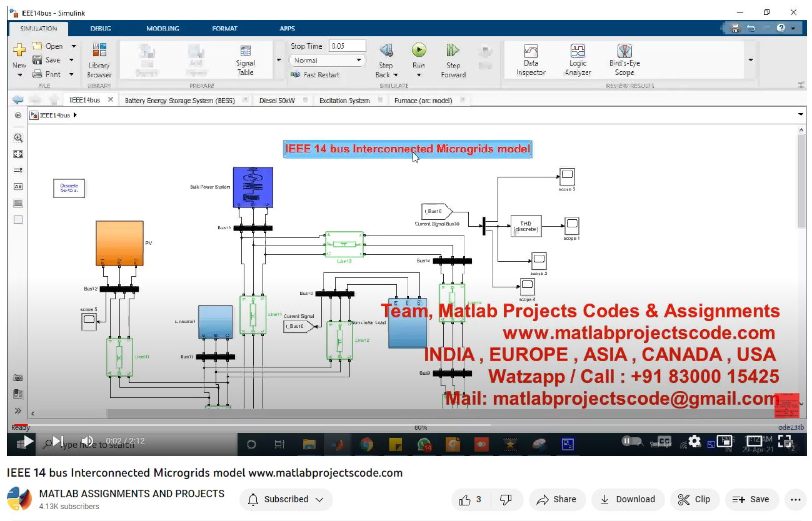Toggle the Subscribed notification button
Image resolution: width=812 pixels, height=521 pixels.
pyautogui.click(x=286, y=499)
